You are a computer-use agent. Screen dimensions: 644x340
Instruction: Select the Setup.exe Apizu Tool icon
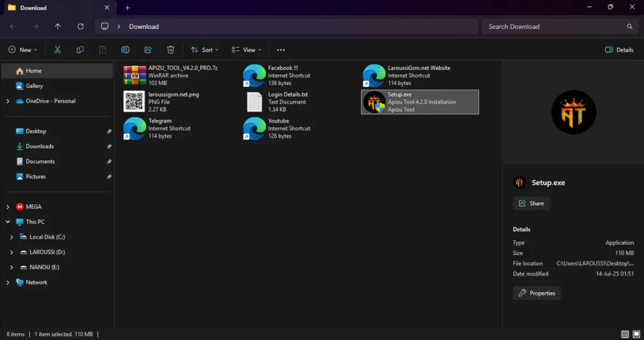click(374, 102)
